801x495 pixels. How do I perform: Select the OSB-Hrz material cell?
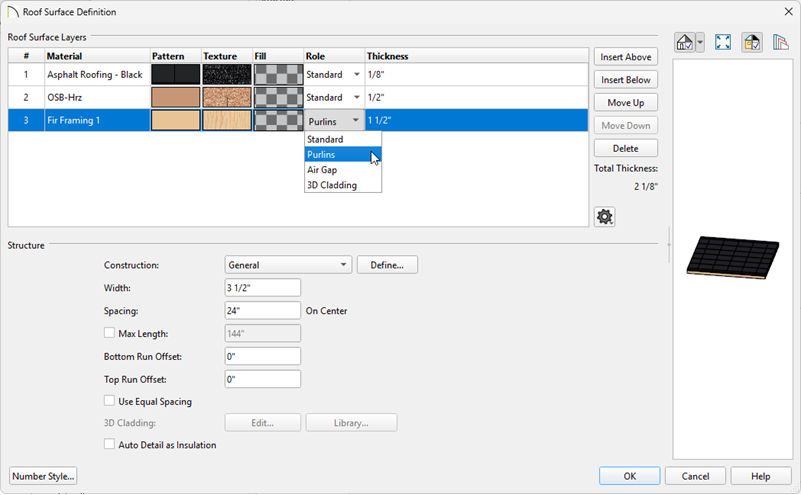[x=97, y=98]
